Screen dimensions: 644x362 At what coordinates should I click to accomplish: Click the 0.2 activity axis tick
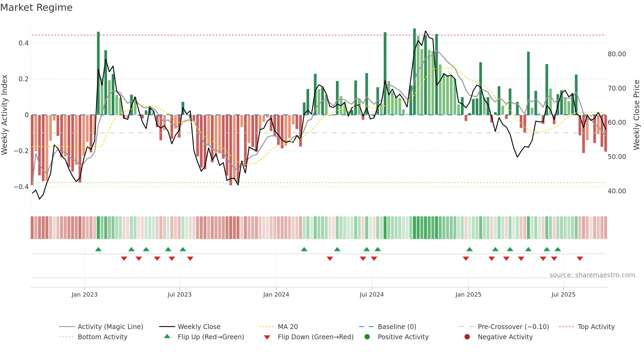coord(24,79)
